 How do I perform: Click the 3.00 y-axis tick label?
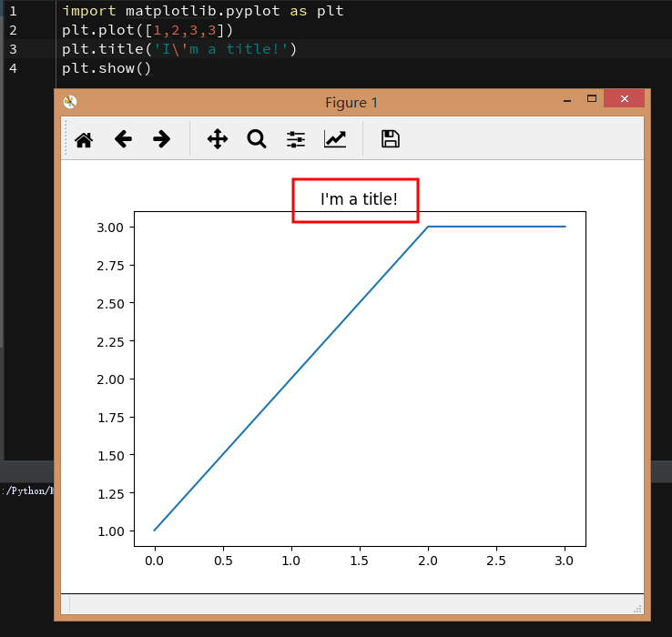pos(110,227)
